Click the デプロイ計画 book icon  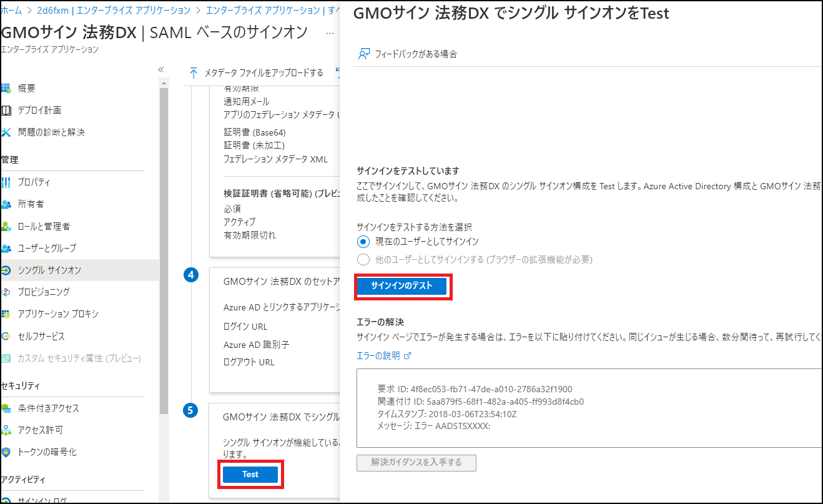[x=6, y=111]
